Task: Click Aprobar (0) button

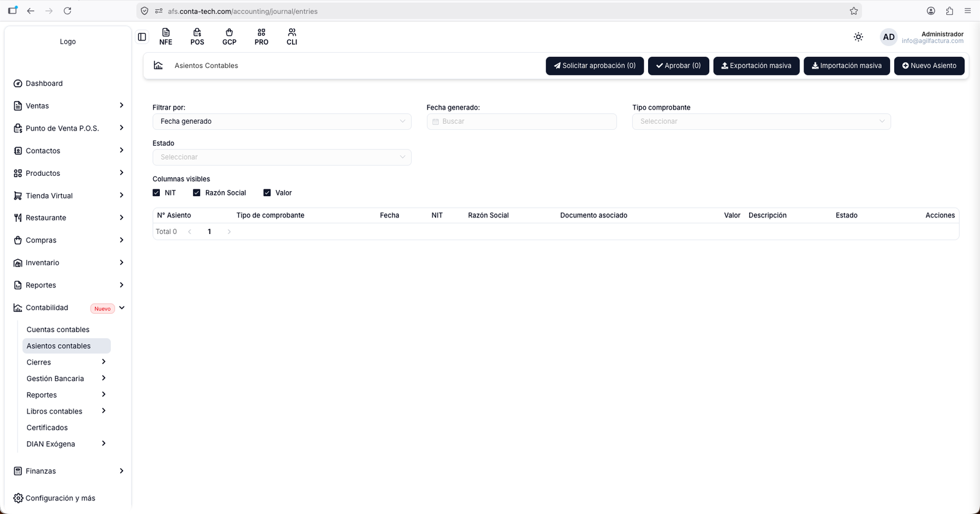Action: click(x=679, y=66)
